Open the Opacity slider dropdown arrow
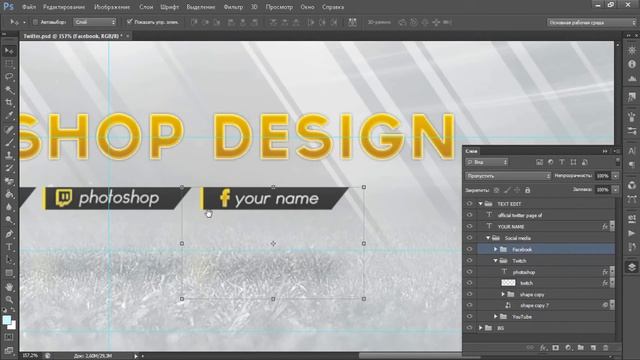 coord(616,176)
